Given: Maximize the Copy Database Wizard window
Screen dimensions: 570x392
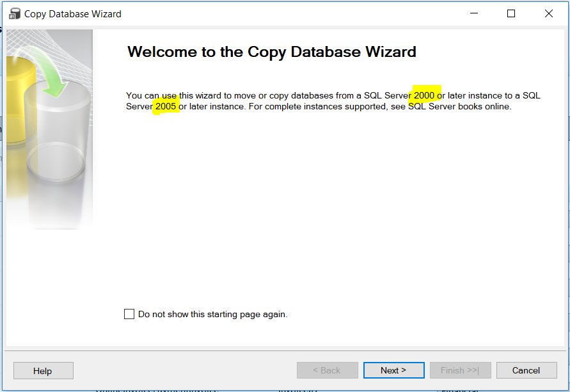Looking at the screenshot, I should (x=511, y=13).
